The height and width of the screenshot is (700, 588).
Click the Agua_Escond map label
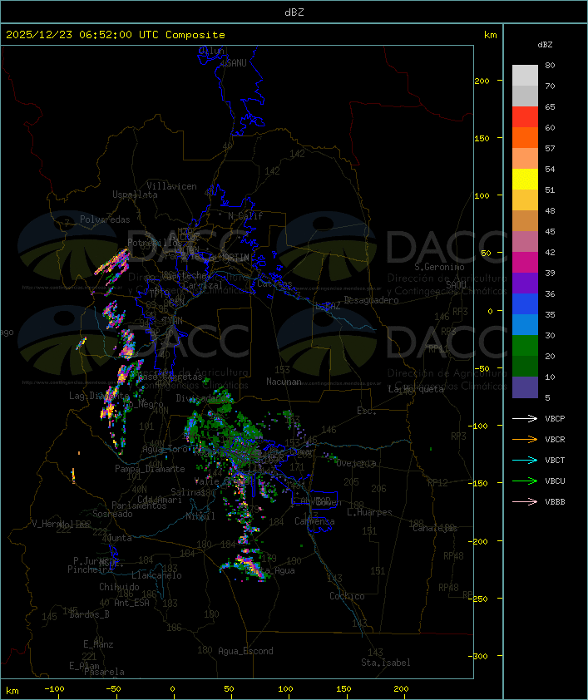245,651
